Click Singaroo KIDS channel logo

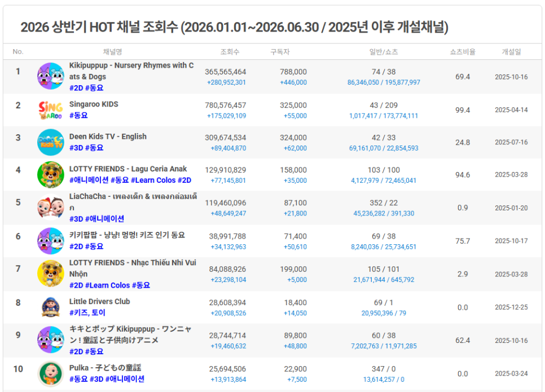(x=51, y=110)
